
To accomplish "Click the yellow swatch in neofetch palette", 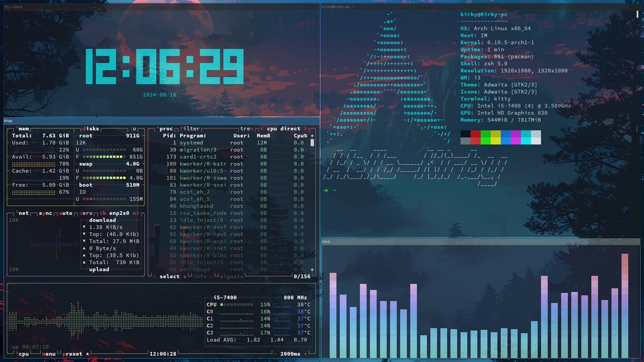I will point(496,137).
